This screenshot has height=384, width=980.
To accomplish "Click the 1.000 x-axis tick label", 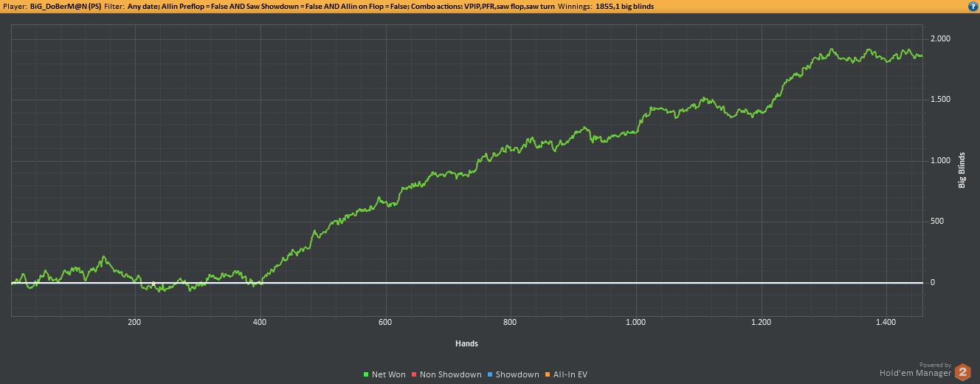I will tap(635, 323).
